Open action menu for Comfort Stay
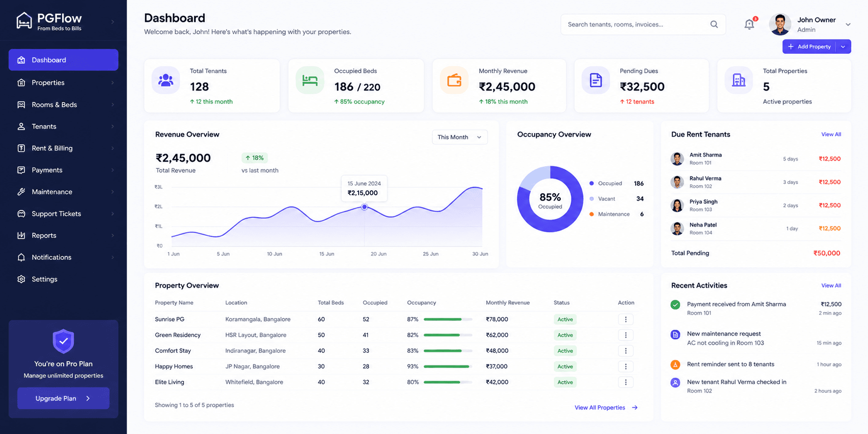 [x=626, y=351]
